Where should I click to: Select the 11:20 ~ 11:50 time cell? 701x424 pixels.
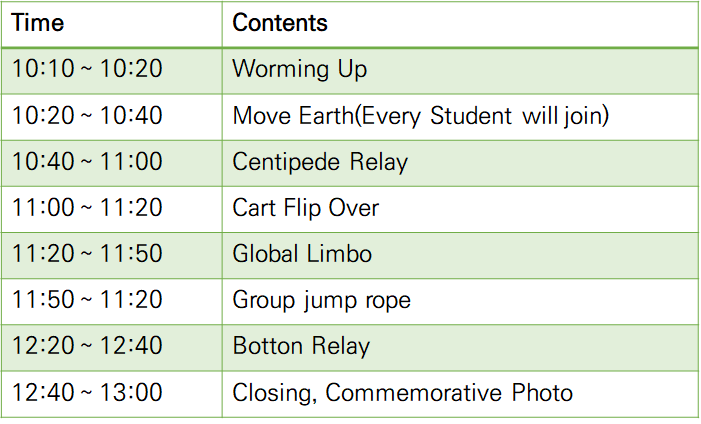coord(87,254)
